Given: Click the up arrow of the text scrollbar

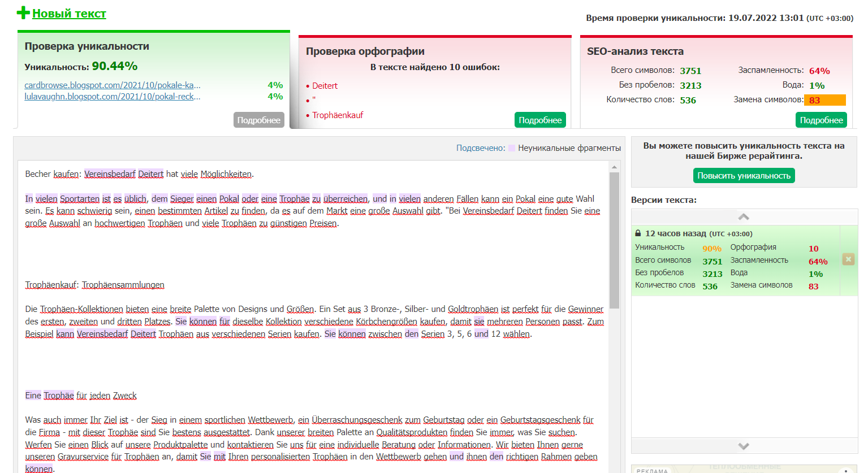Looking at the screenshot, I should pos(614,167).
